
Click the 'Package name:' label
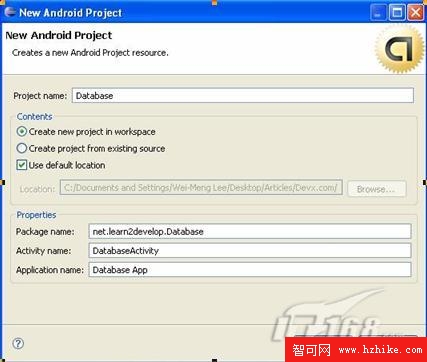pos(45,232)
